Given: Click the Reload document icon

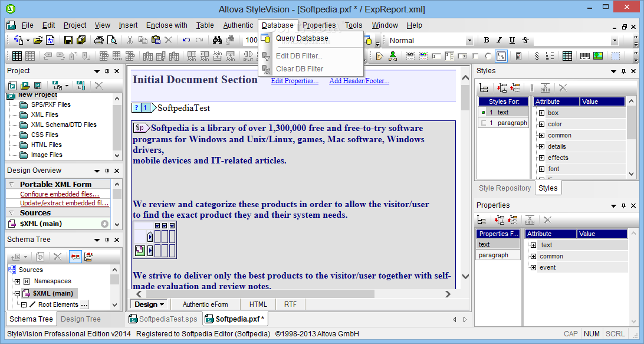Looking at the screenshot, I should click(x=50, y=40).
